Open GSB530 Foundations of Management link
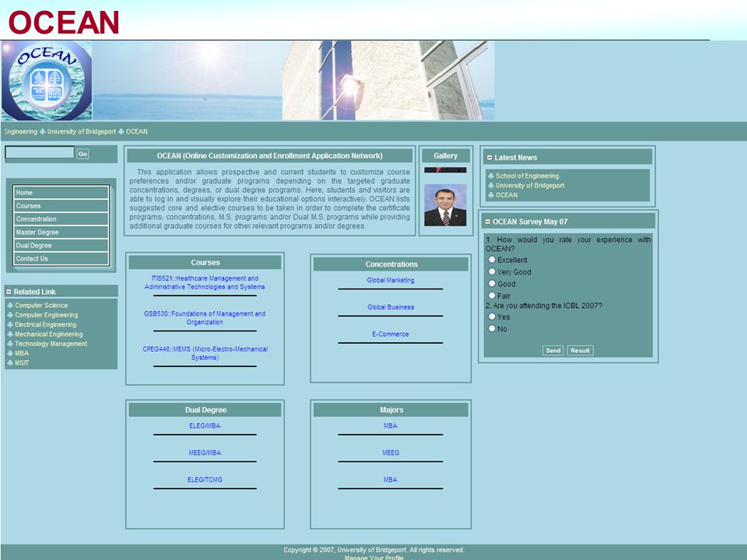 click(x=205, y=317)
